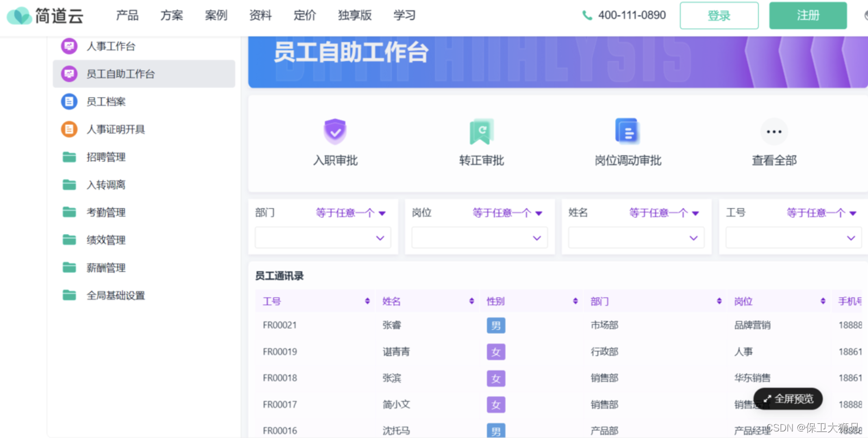Click the 市场部 department cell

605,325
